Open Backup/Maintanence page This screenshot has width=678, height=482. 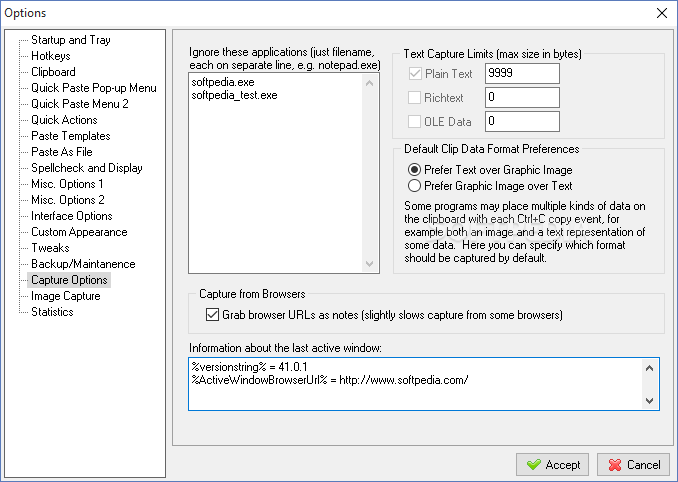[83, 264]
